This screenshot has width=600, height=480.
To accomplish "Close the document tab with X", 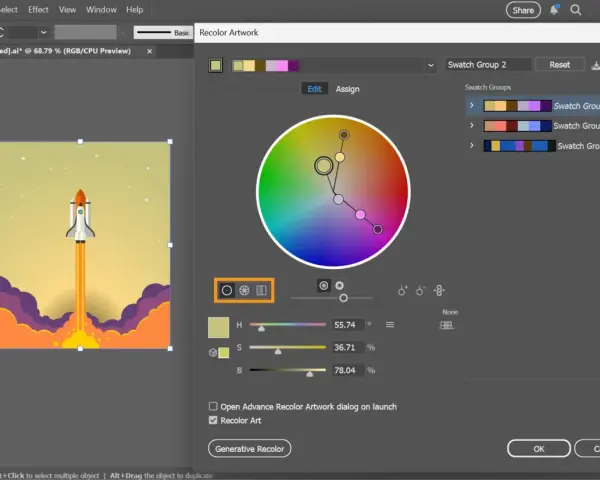I will pyautogui.click(x=150, y=51).
